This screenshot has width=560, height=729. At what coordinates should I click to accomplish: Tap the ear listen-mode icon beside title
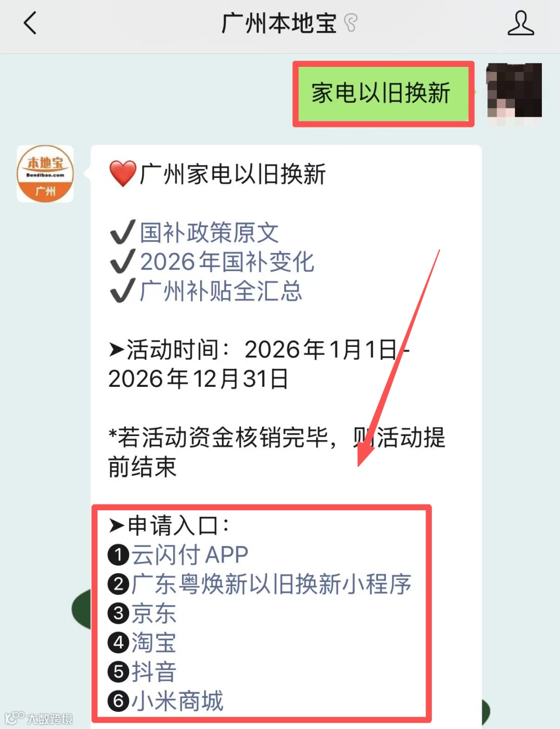[351, 23]
